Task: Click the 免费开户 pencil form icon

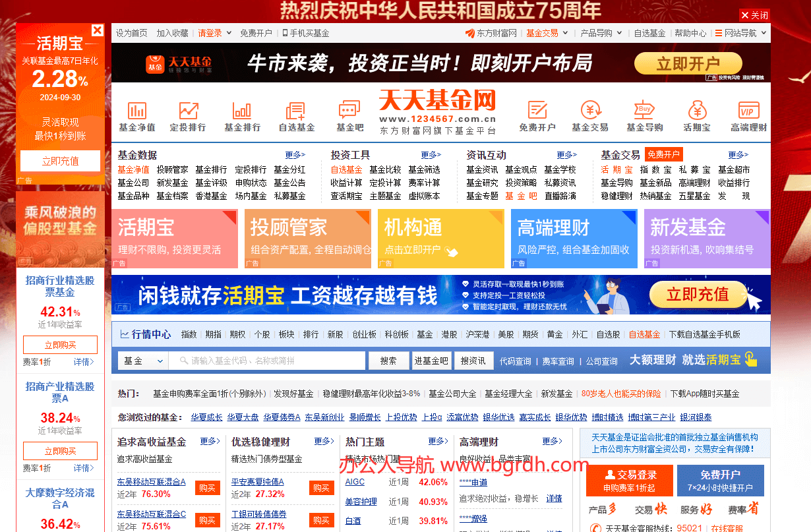Action: point(537,109)
